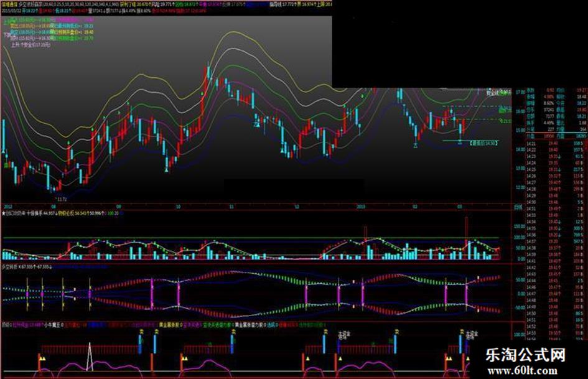The image size is (588, 379).
Task: Click the 150.00 indicator axis value
Action: 519,227
